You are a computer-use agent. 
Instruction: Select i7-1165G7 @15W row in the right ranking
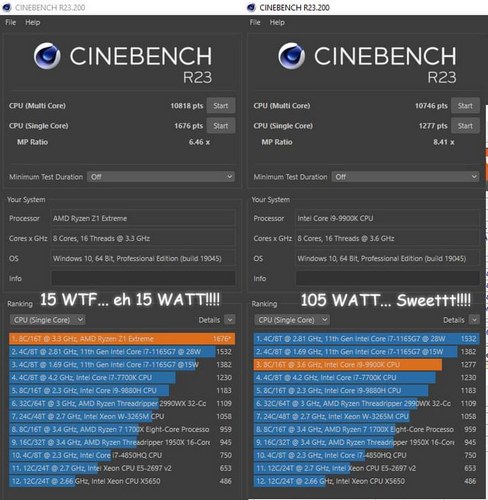pos(366,352)
